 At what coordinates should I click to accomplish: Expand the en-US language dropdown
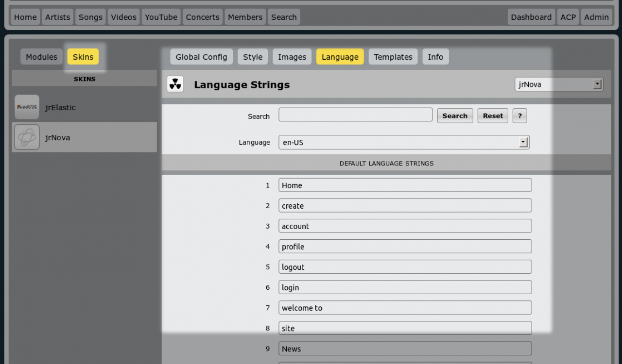coord(403,142)
